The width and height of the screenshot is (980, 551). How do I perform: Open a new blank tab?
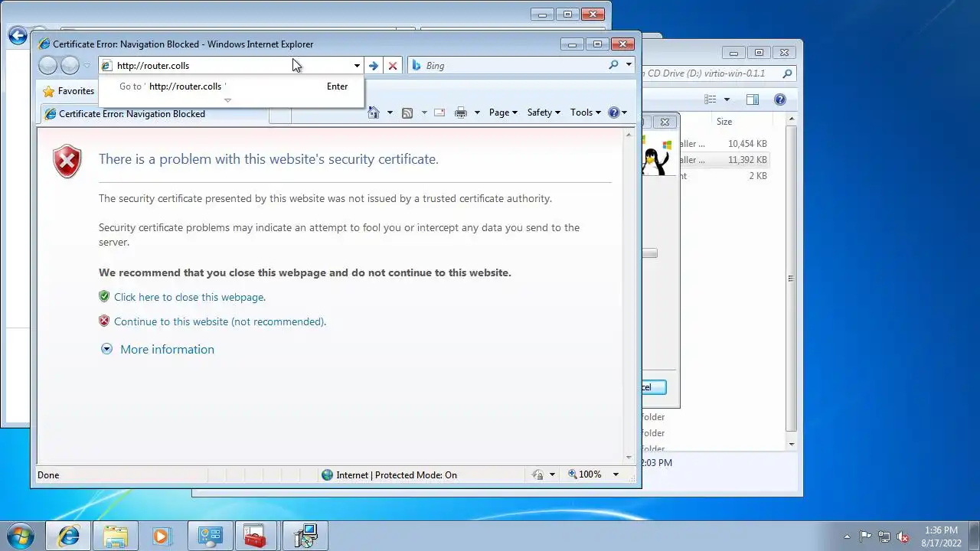[280, 114]
